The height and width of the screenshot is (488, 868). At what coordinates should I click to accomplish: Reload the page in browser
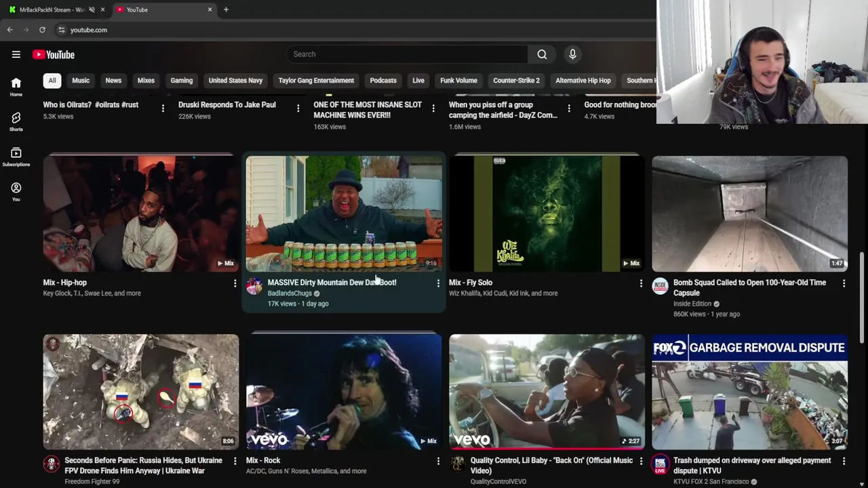click(42, 30)
